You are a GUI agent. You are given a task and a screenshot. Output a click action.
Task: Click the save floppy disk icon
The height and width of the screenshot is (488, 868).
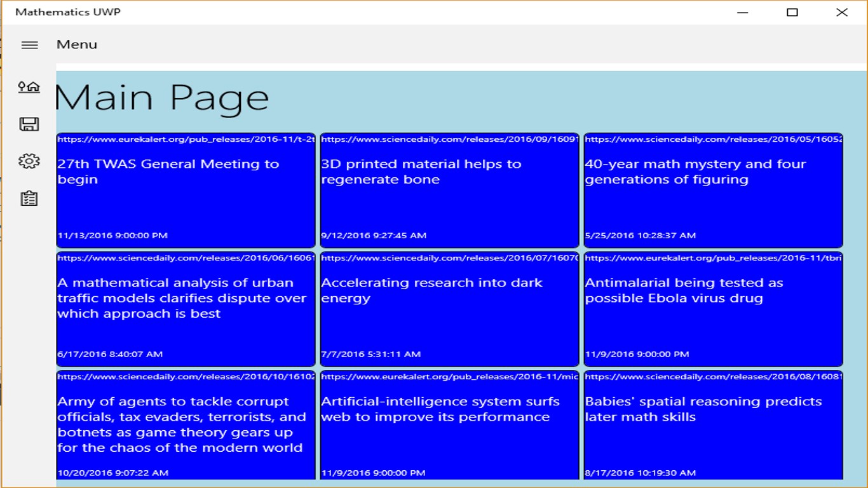(29, 124)
